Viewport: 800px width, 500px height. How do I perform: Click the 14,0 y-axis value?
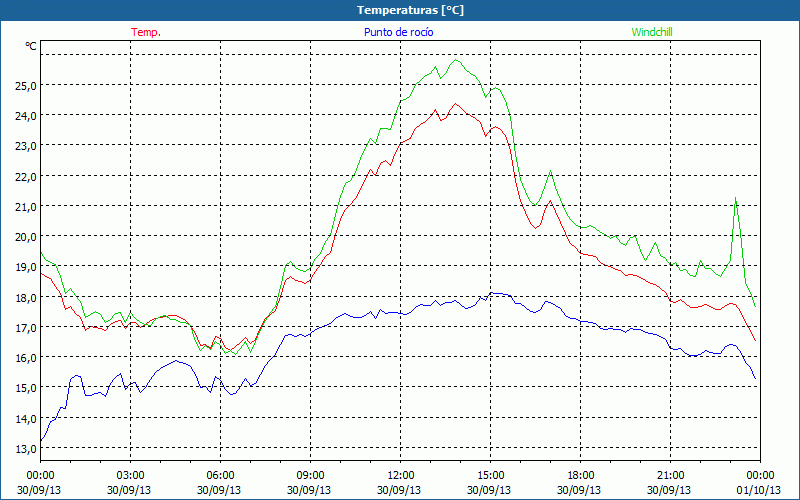coord(26,419)
